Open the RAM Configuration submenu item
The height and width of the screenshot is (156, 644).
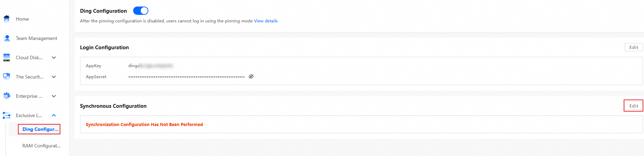41,146
